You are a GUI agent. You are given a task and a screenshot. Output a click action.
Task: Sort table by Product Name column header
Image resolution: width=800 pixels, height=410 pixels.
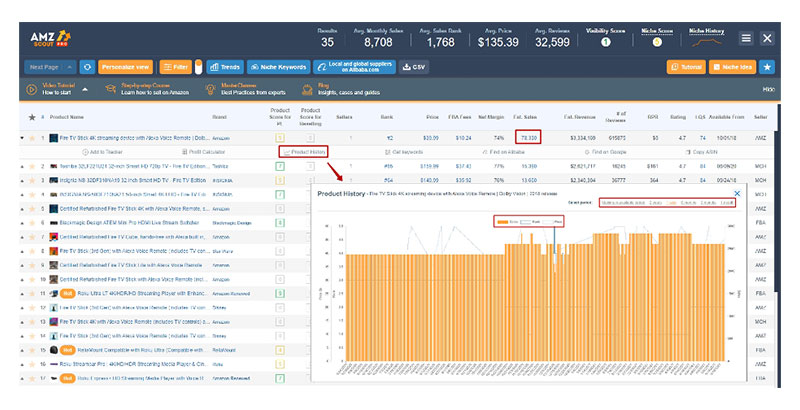click(80, 117)
